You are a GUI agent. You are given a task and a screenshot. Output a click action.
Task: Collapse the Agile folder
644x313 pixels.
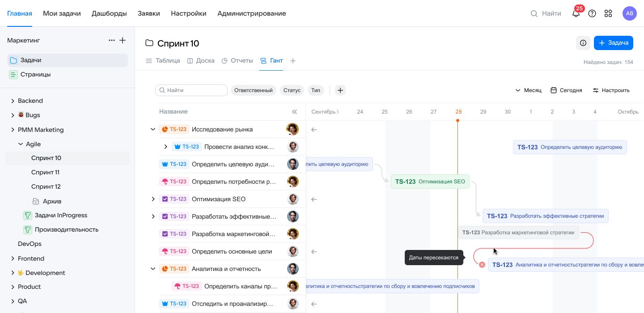[x=21, y=144]
